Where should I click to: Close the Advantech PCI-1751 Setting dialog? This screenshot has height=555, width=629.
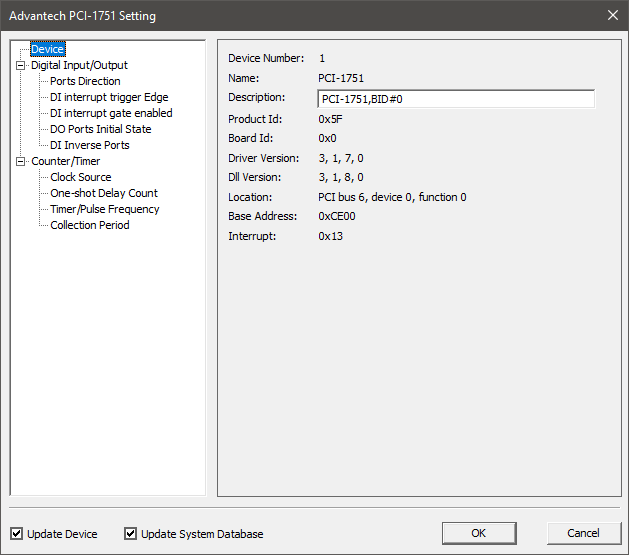(612, 15)
